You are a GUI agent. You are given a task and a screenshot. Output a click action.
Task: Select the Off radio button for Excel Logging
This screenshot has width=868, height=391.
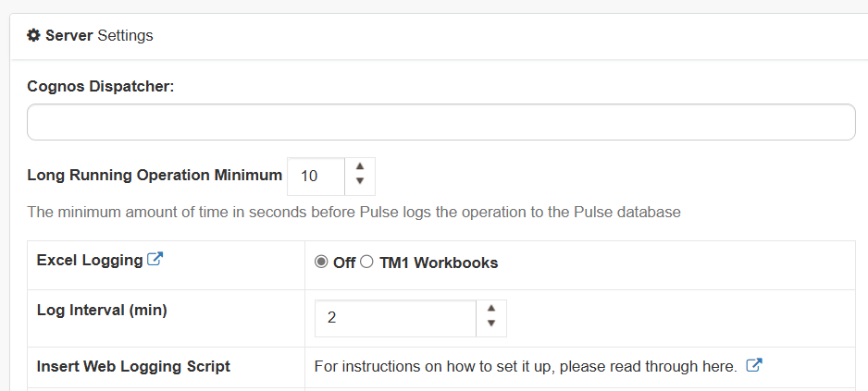pyautogui.click(x=321, y=263)
